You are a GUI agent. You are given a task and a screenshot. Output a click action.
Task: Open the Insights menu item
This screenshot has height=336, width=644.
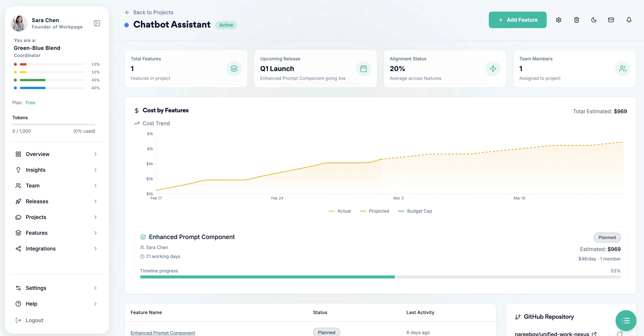36,170
